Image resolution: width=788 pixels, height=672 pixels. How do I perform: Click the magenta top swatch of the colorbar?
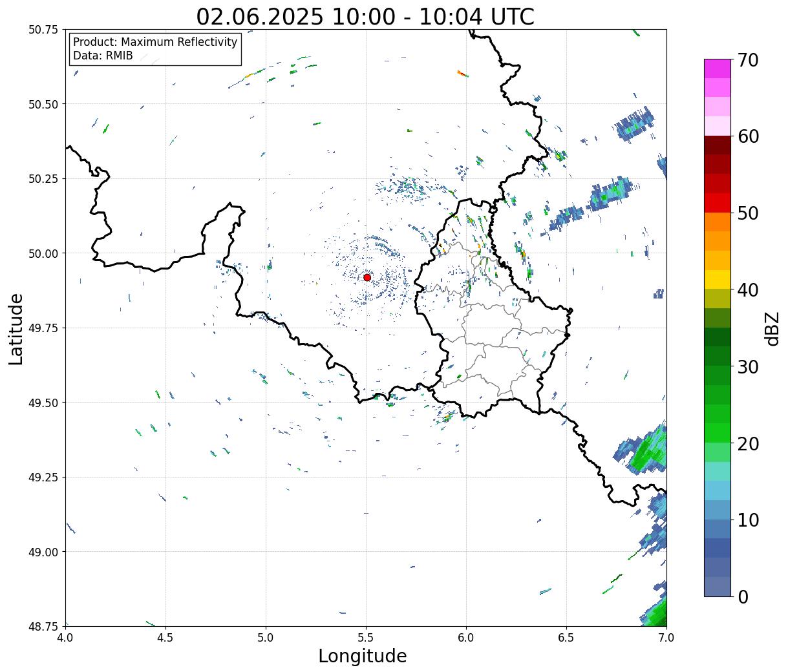718,68
